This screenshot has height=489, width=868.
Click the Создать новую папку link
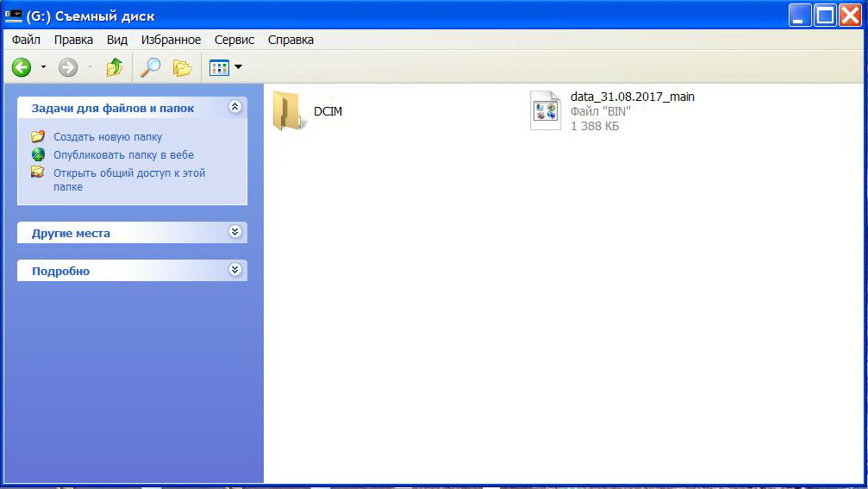click(x=107, y=136)
